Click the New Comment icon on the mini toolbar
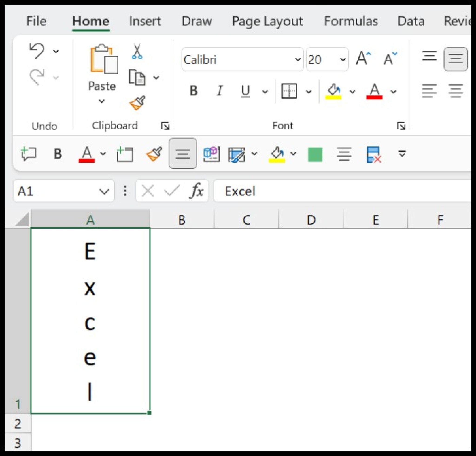 [29, 153]
